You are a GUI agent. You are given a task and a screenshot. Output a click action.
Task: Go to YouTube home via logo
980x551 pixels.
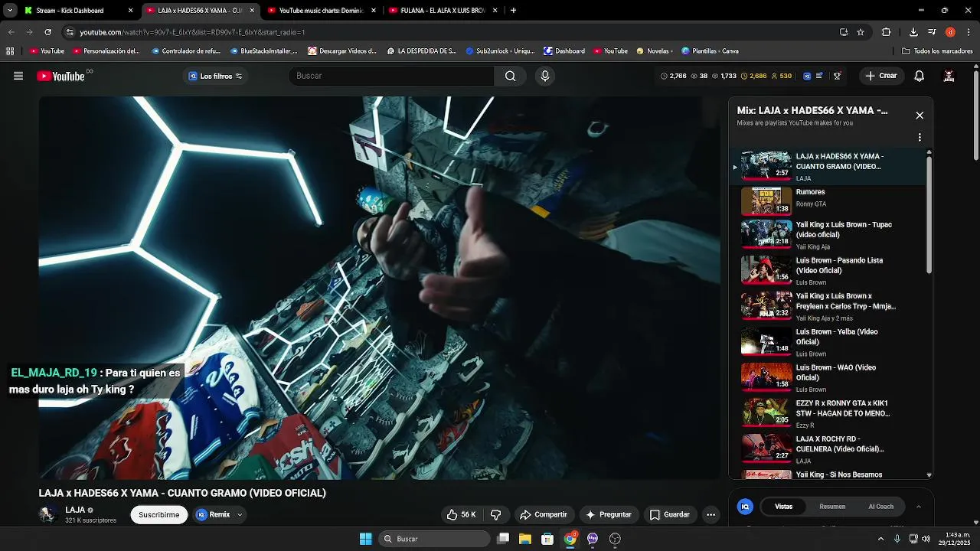(61, 76)
